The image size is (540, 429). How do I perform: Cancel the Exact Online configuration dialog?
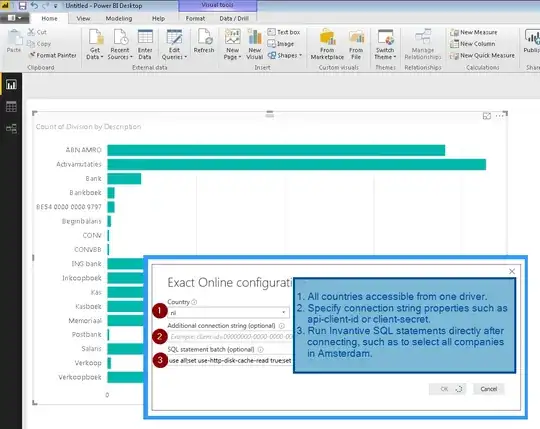click(488, 389)
